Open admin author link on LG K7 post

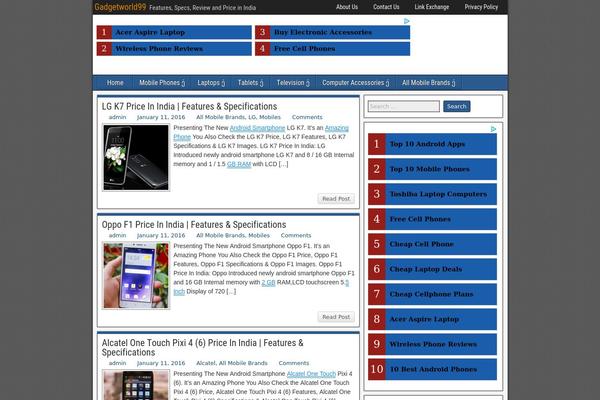[117, 117]
